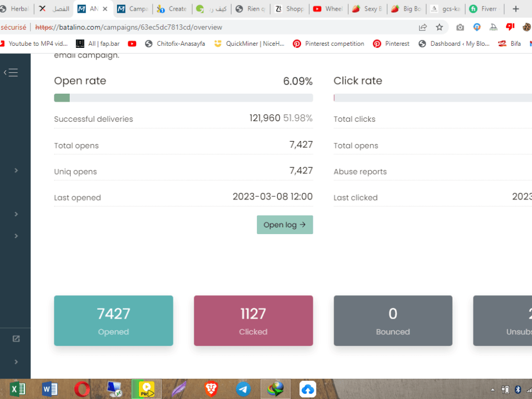The height and width of the screenshot is (399, 532).
Task: Click the Open rate progress bar
Action: pos(183,97)
